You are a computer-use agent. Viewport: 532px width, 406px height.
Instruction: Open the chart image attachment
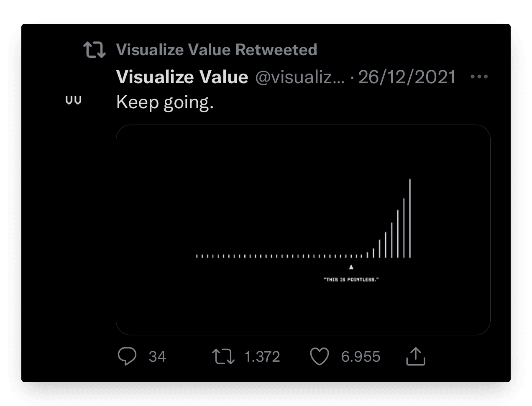pos(303,230)
